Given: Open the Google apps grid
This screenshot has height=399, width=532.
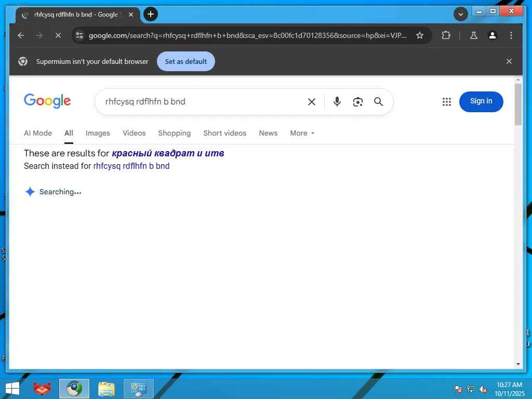Looking at the screenshot, I should point(447,102).
